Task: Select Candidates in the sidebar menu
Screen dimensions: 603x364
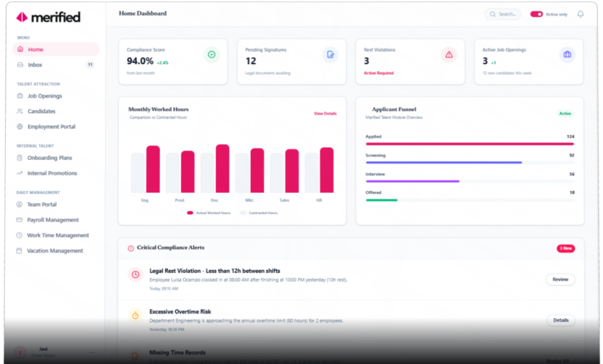Action: [41, 111]
